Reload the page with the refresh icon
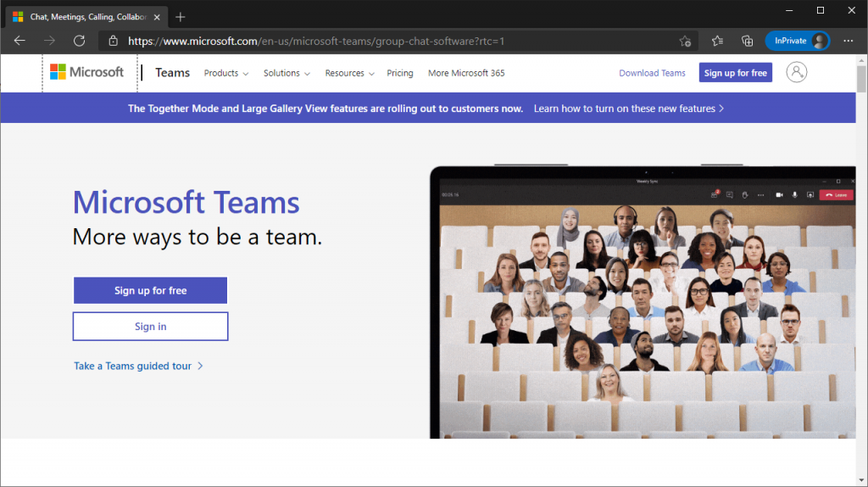Viewport: 868px width, 487px height. [x=79, y=41]
